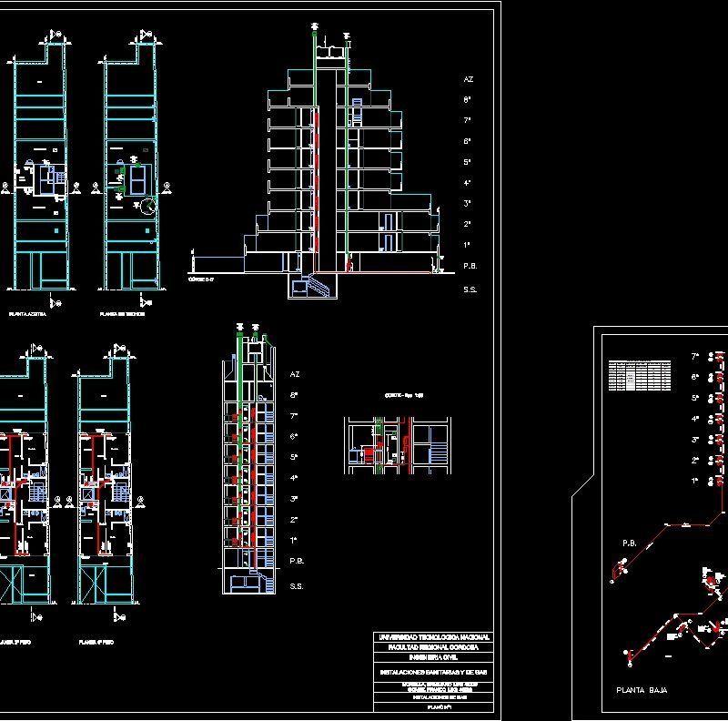728x721 pixels.
Task: Click the CORTE 5-5 section label
Action: [200, 279]
